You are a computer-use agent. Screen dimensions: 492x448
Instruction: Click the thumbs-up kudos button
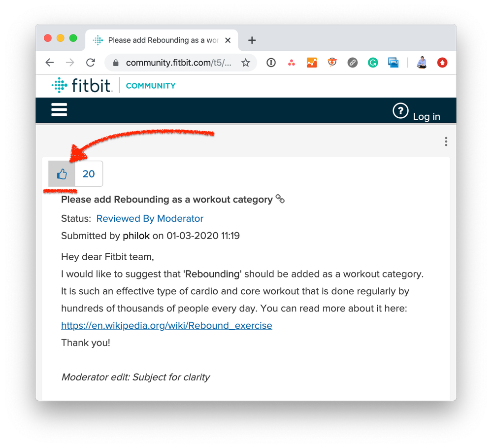pyautogui.click(x=62, y=173)
